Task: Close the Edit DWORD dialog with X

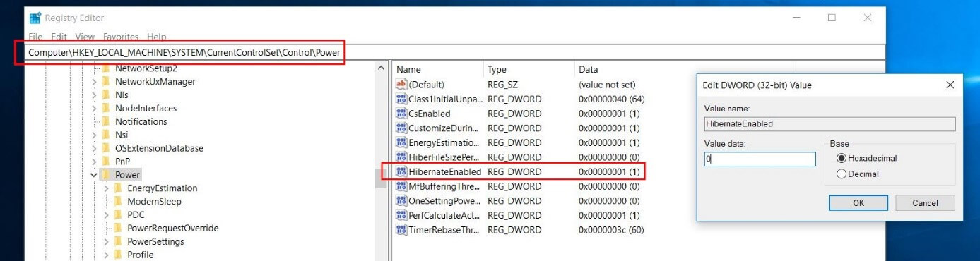Action: point(950,85)
